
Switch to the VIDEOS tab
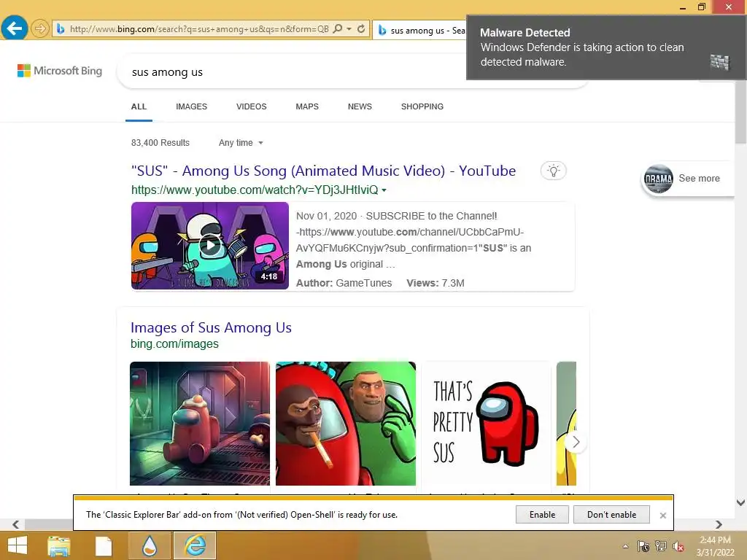(251, 106)
